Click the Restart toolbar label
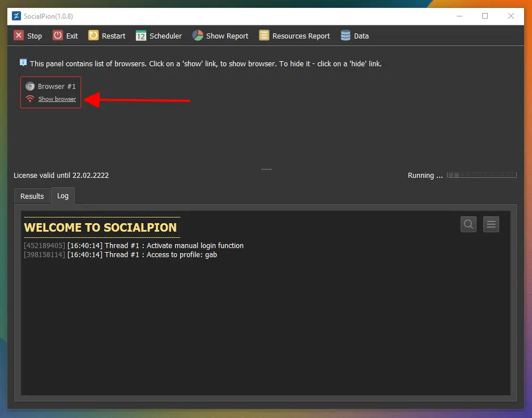 pos(114,36)
